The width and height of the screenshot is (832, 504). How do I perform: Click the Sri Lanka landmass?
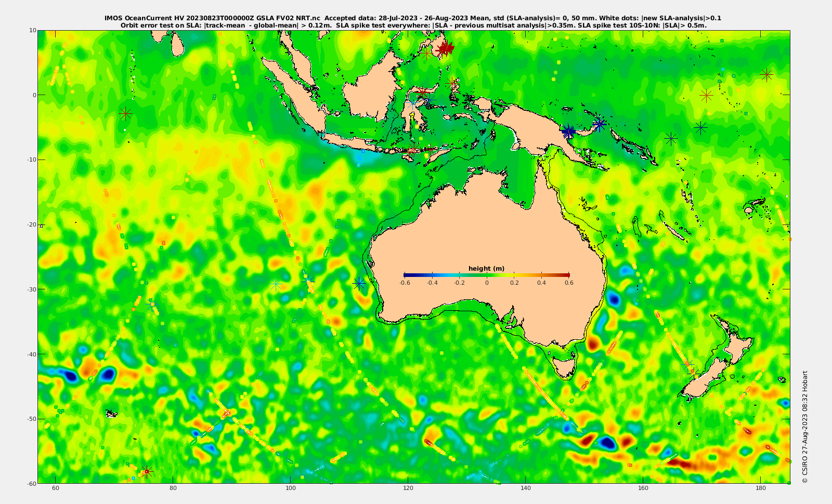pos(178,44)
